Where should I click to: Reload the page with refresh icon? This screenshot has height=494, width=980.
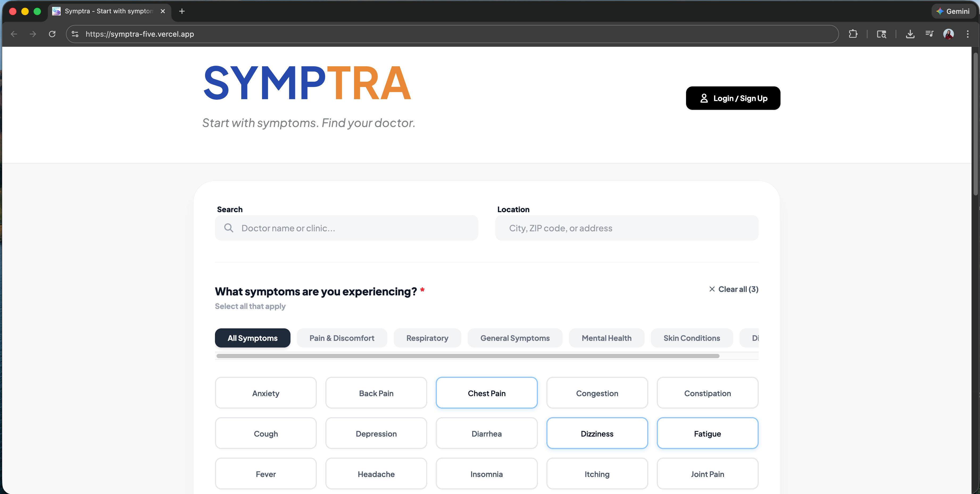pyautogui.click(x=52, y=34)
